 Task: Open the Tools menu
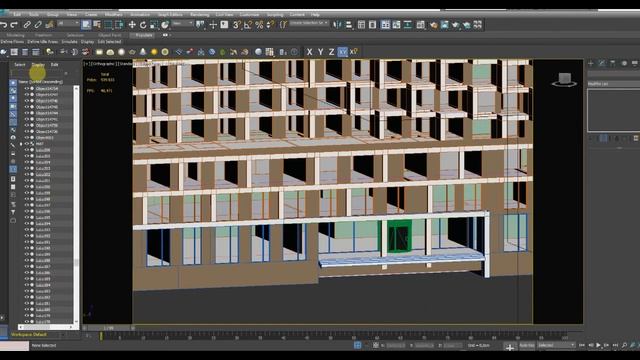coord(34,15)
